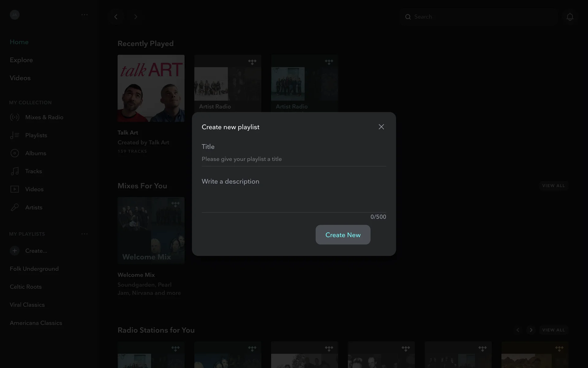Viewport: 588px width, 368px height.
Task: Click the Create New button
Action: 343,235
